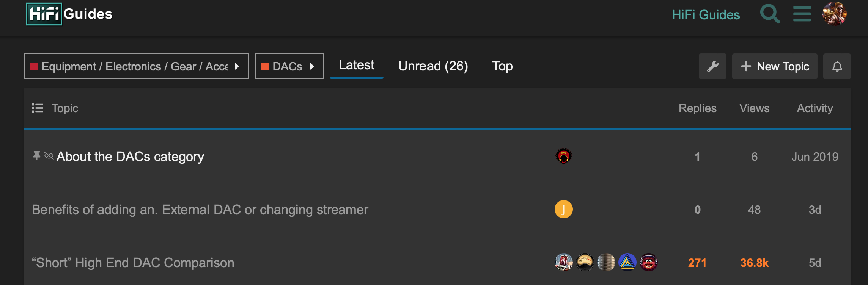
Task: Select the Latest tab
Action: click(x=357, y=66)
